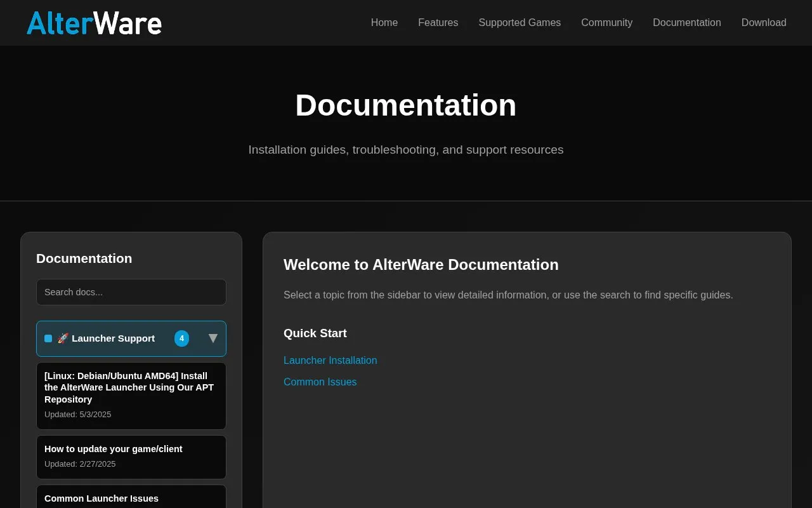This screenshot has width=812, height=508.
Task: Click the 'Installation guides, troubleshooting' subtitle
Action: pos(406,150)
